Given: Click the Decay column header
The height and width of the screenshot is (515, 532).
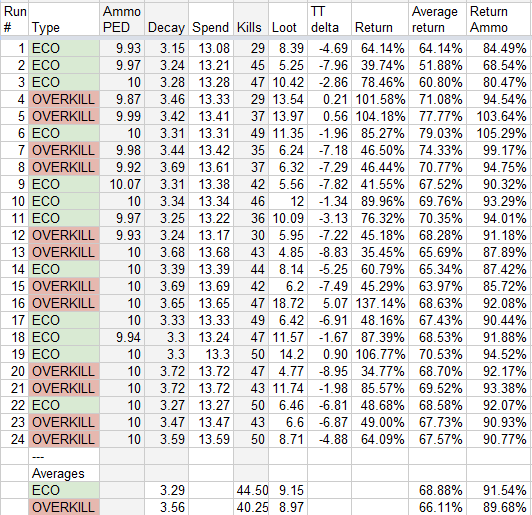Looking at the screenshot, I should (166, 19).
